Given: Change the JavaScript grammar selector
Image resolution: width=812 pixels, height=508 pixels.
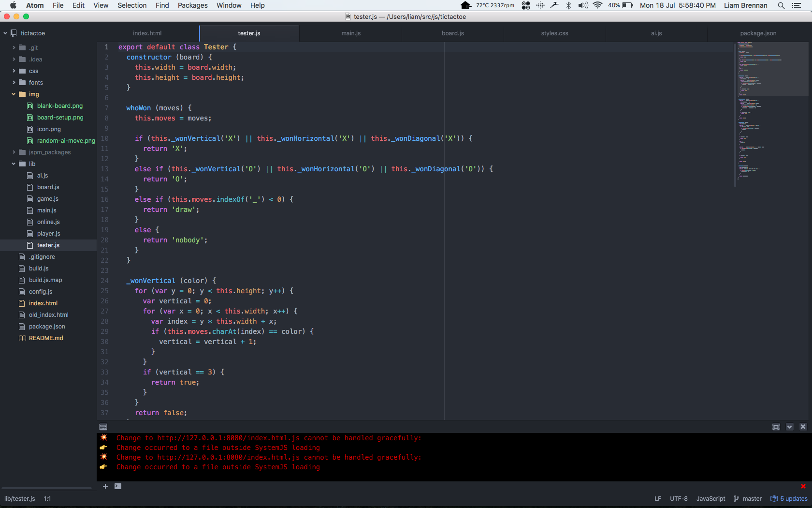Looking at the screenshot, I should [x=710, y=499].
